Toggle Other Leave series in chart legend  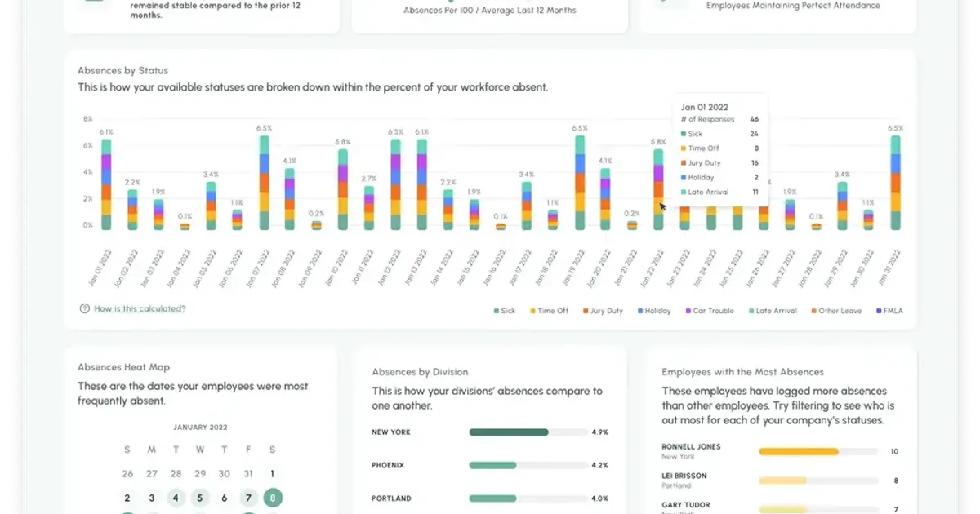coord(835,311)
